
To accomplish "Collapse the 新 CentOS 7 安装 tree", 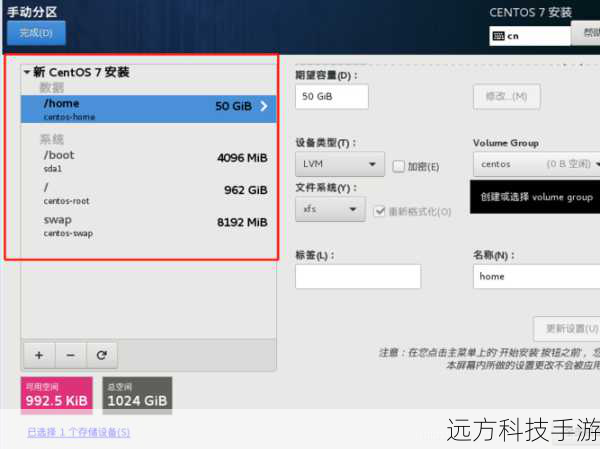I will coord(27,72).
